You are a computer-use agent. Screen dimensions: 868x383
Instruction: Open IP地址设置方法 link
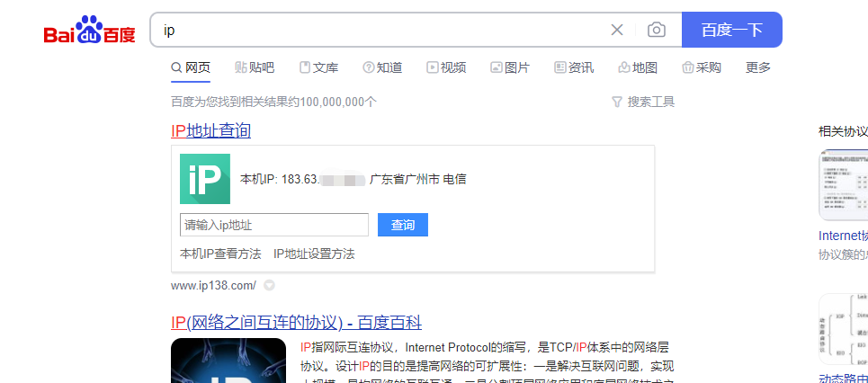314,254
